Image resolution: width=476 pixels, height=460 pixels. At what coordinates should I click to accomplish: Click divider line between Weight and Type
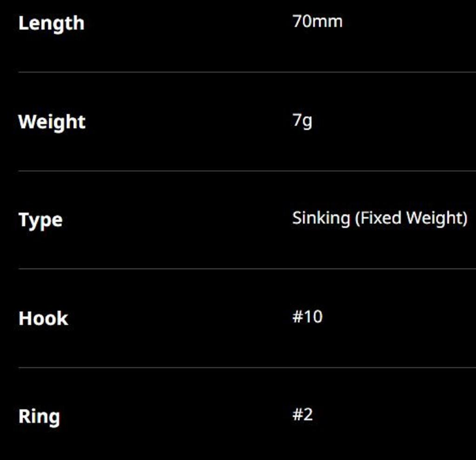[x=246, y=171]
